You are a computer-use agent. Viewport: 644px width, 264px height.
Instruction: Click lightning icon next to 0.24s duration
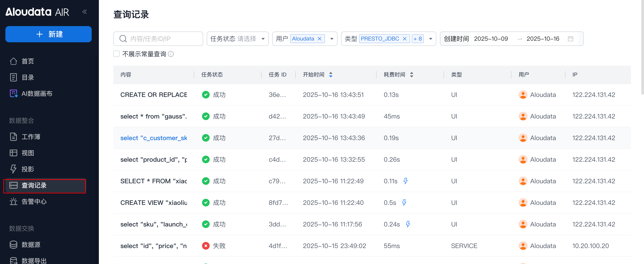[x=408, y=224]
